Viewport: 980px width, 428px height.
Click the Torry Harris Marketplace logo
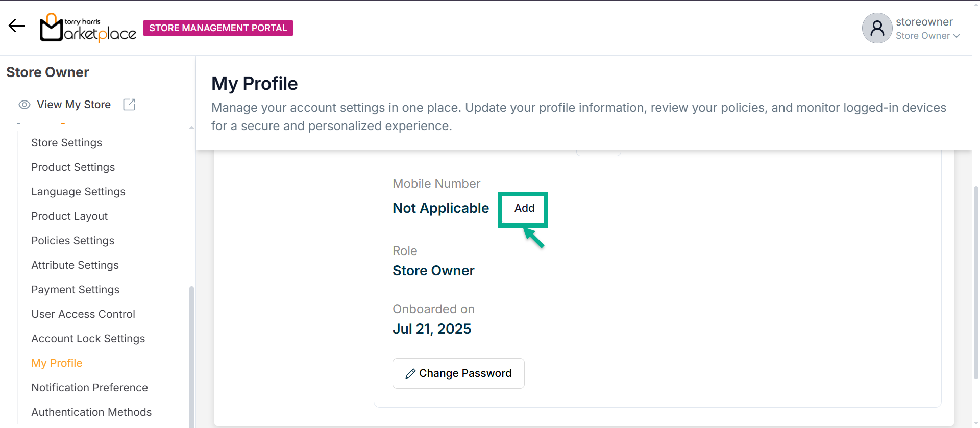[x=88, y=28]
